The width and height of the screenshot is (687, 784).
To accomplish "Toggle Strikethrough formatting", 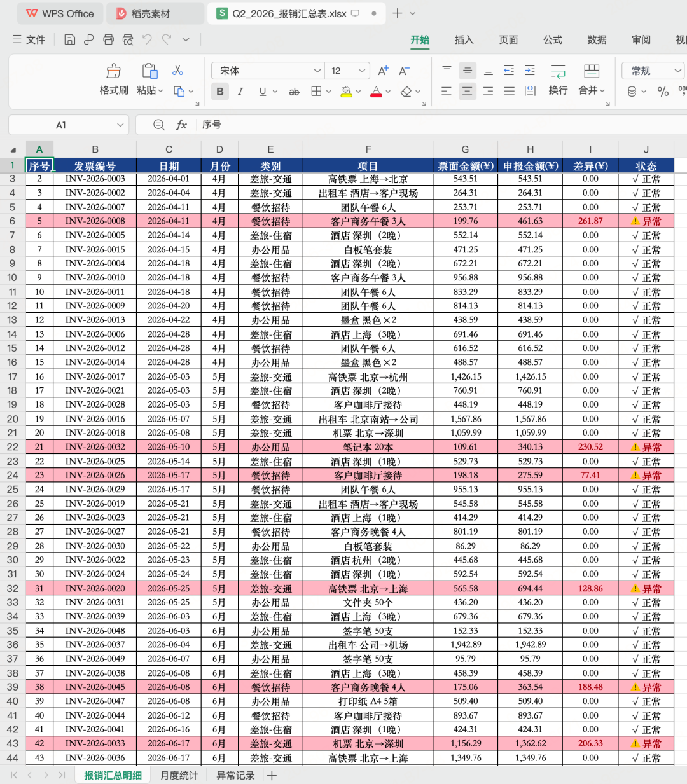I will click(294, 92).
